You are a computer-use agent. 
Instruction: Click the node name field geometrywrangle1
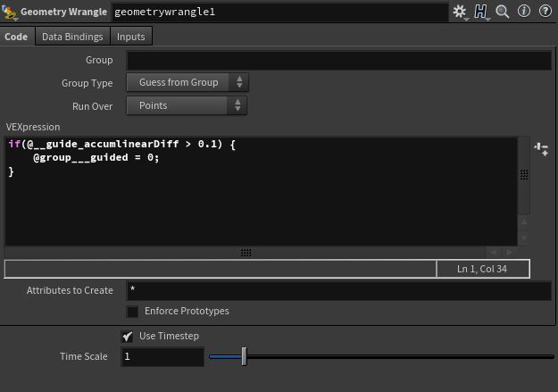pyautogui.click(x=280, y=12)
